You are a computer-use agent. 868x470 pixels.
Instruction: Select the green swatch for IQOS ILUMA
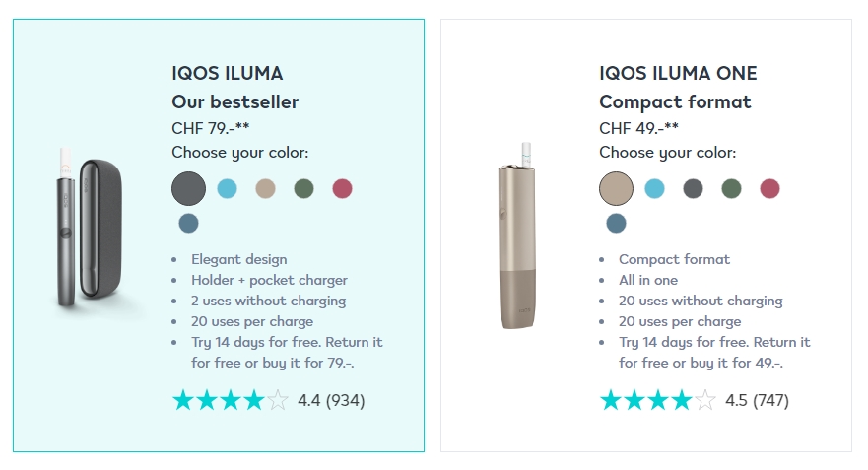303,189
